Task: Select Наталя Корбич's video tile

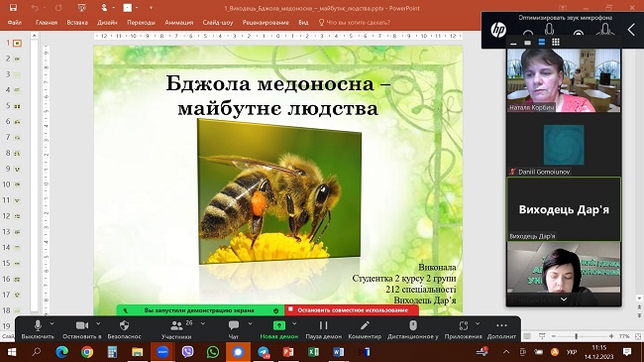Action: tap(564, 80)
